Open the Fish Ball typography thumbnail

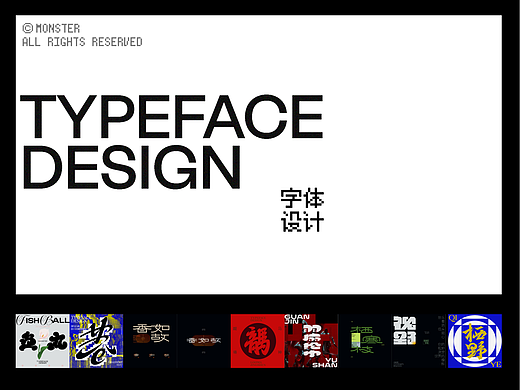point(43,341)
